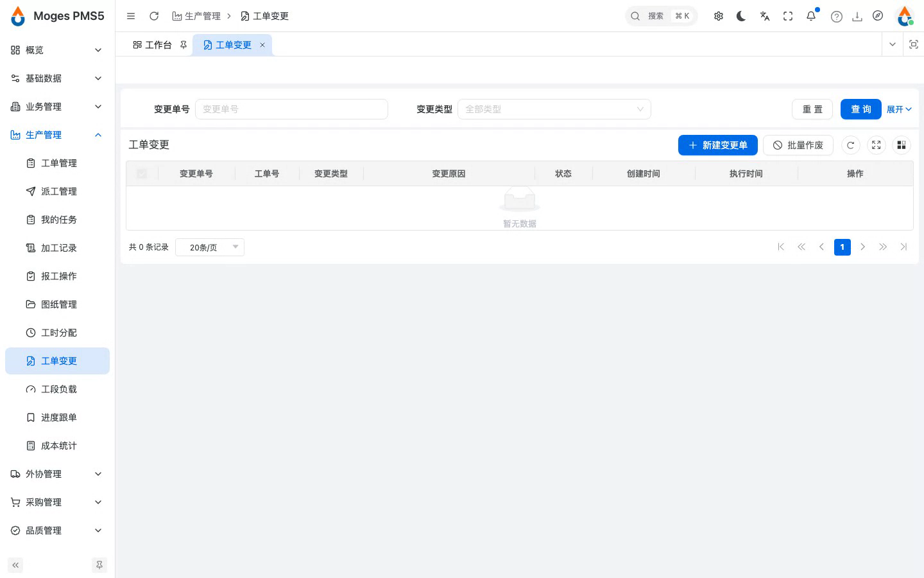Viewport: 924px width, 578px height.
Task: Unpin the 工作台 tab
Action: 184,45
